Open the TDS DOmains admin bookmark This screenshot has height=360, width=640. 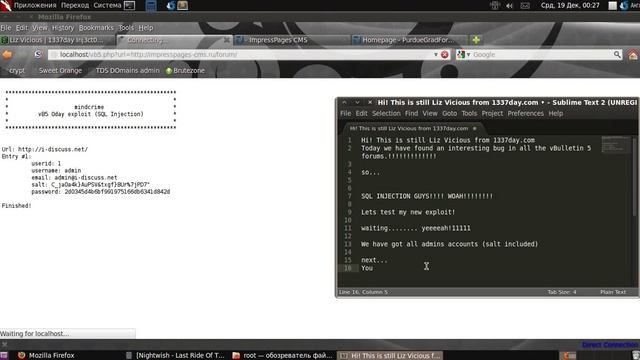tap(127, 71)
